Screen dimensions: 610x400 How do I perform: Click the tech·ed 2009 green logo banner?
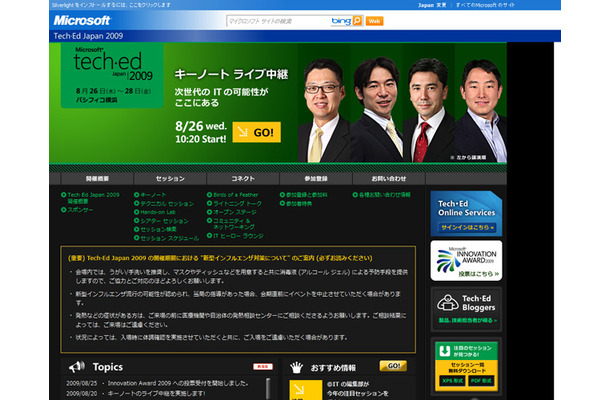pos(112,75)
